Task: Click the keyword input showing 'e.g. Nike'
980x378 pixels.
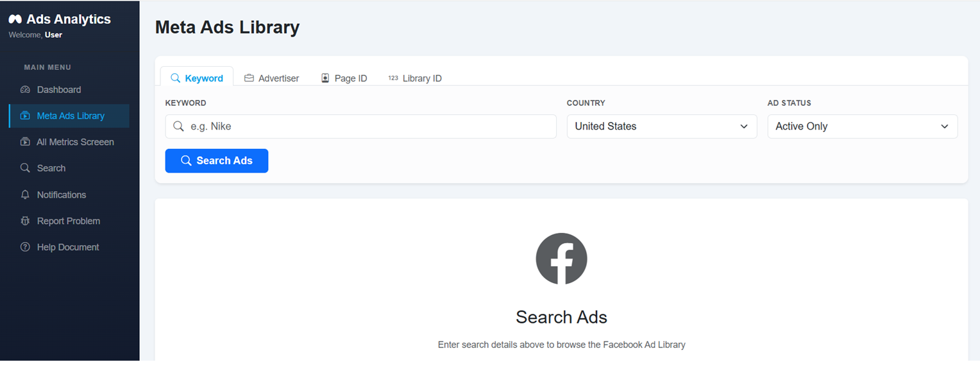Action: click(360, 126)
